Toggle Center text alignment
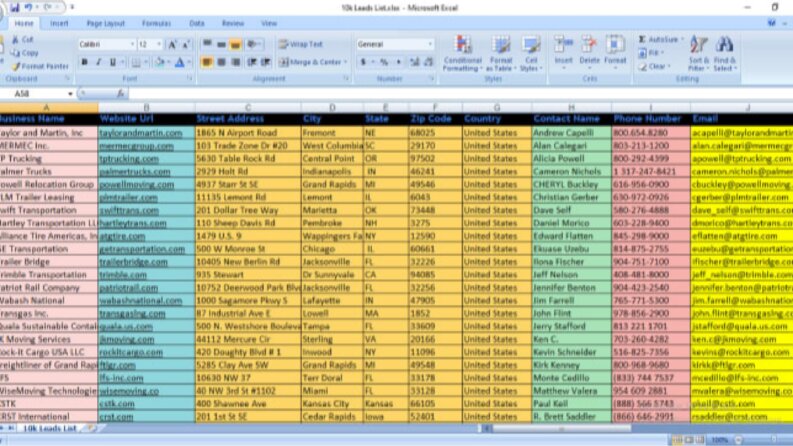Screen dimensions: 793x446 coord(221,62)
